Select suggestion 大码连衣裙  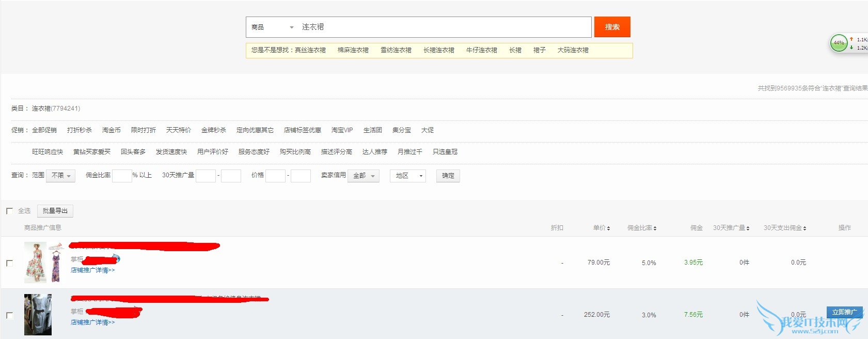(x=573, y=50)
